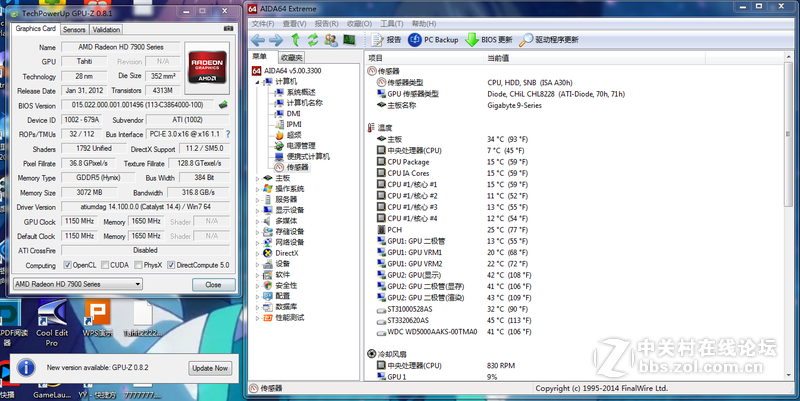Expand the 多媒体 tree node
The width and height of the screenshot is (800, 401).
coord(258,221)
